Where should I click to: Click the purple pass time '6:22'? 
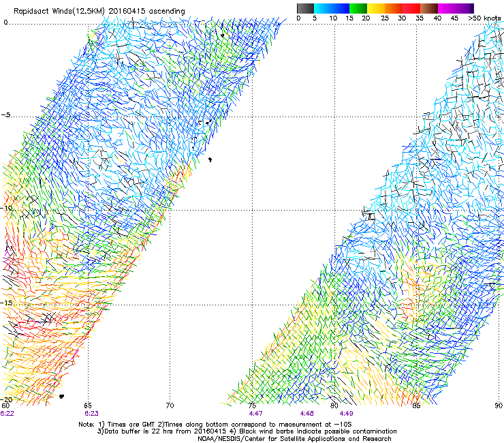7,414
